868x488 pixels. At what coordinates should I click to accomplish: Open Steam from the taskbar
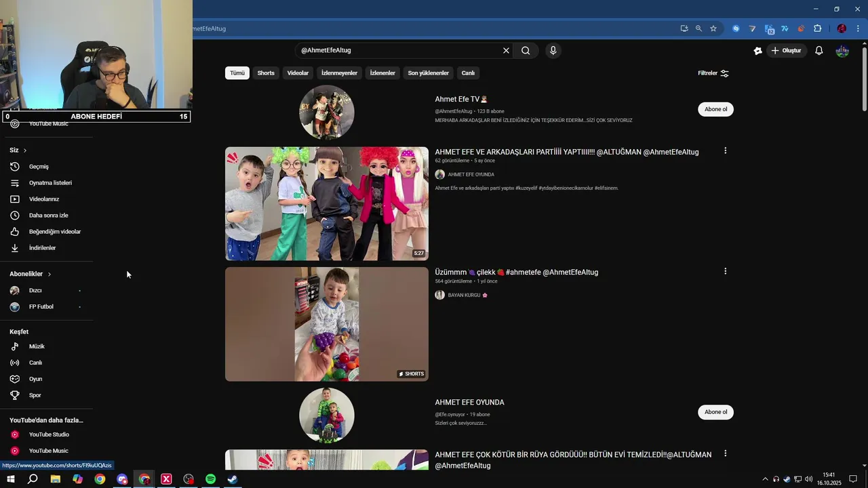click(233, 479)
